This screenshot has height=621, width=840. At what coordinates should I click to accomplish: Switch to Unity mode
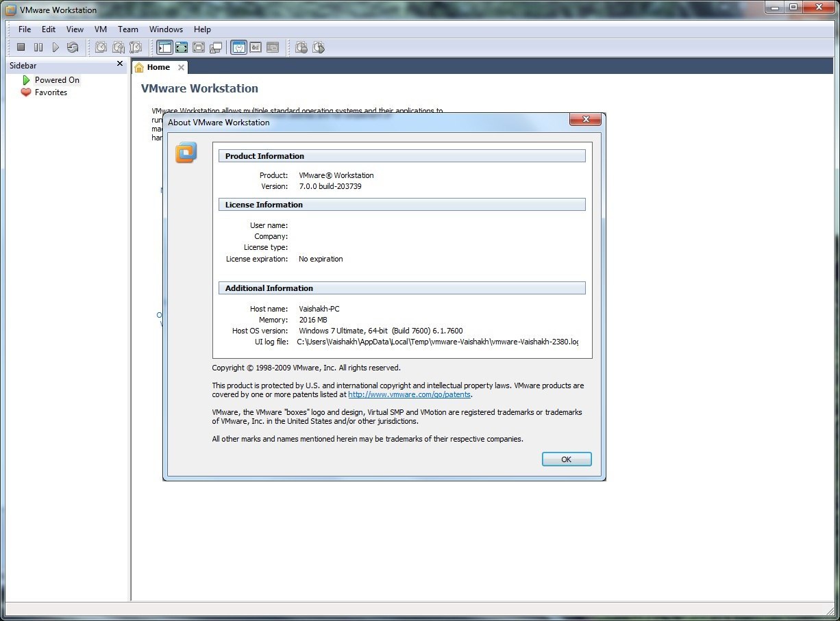pos(215,47)
